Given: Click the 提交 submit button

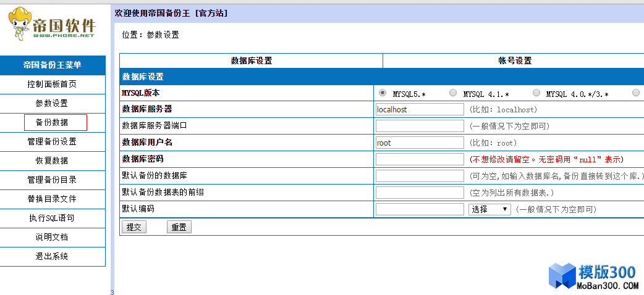Looking at the screenshot, I should point(134,227).
